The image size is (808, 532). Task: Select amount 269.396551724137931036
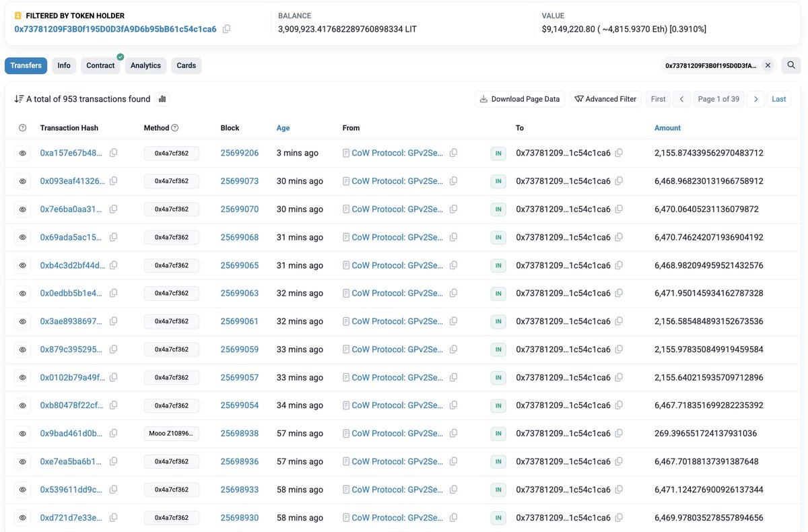(x=706, y=434)
